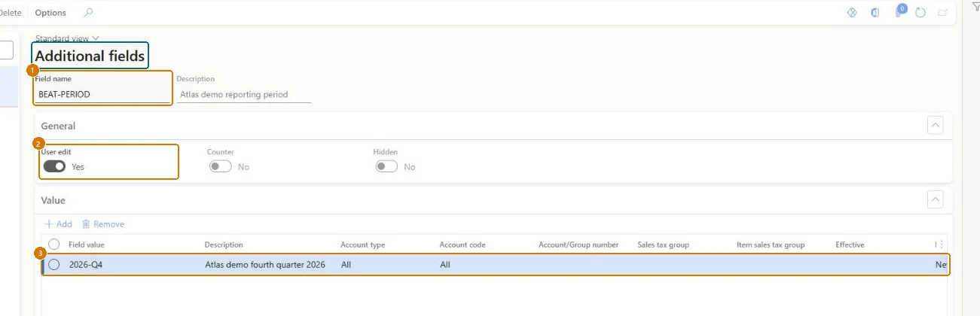980x316 pixels.
Task: Open the form in a new window
Action: [942, 13]
